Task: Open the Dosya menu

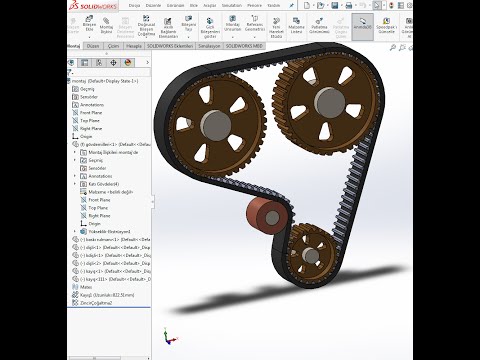Action: point(134,6)
